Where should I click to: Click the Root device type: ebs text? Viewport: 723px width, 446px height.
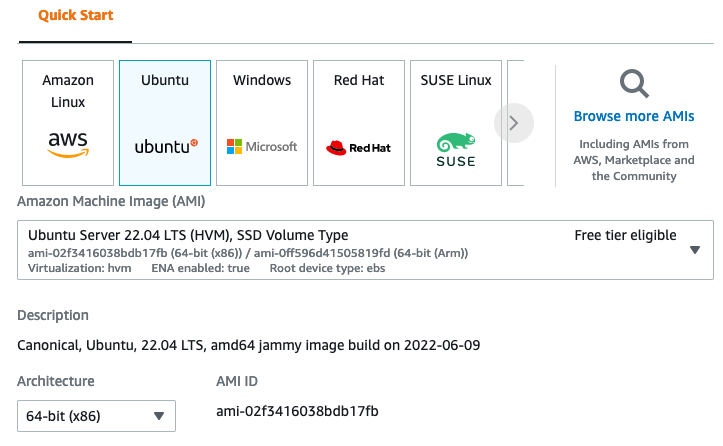coord(327,268)
